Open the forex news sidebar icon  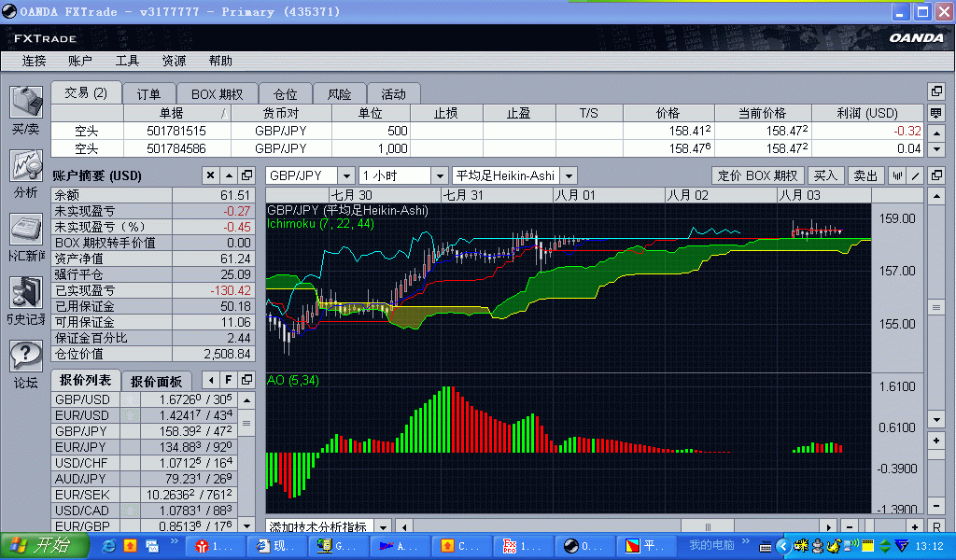[x=25, y=230]
